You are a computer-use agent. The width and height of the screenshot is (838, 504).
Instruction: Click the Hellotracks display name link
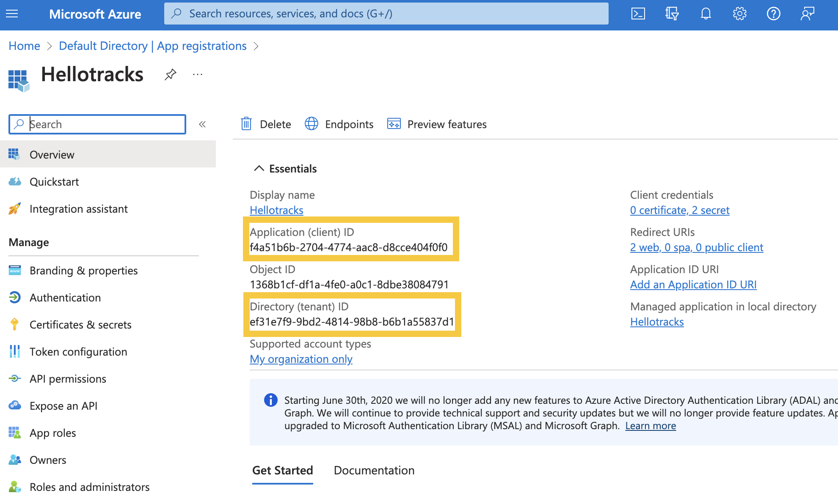click(276, 210)
